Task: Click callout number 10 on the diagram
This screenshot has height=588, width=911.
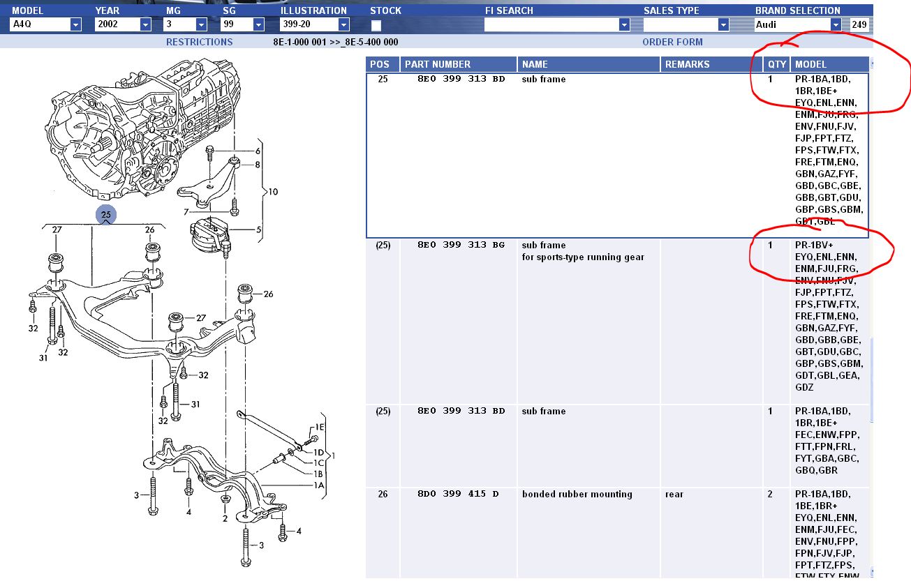Action: coord(273,191)
